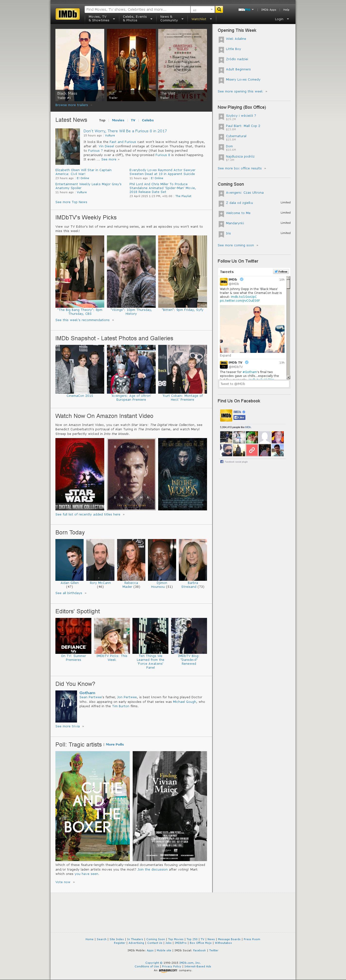Click the Find Movies search field
The image size is (346, 980).
[137, 9]
